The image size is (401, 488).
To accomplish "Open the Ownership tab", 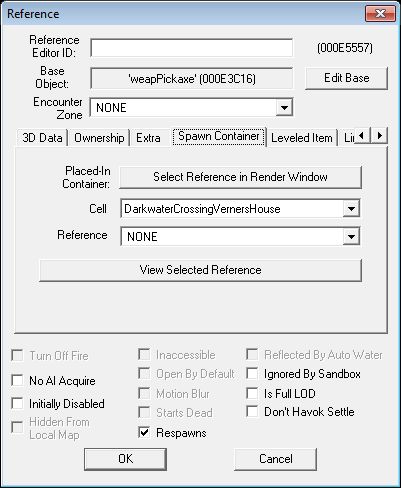I will (x=99, y=138).
